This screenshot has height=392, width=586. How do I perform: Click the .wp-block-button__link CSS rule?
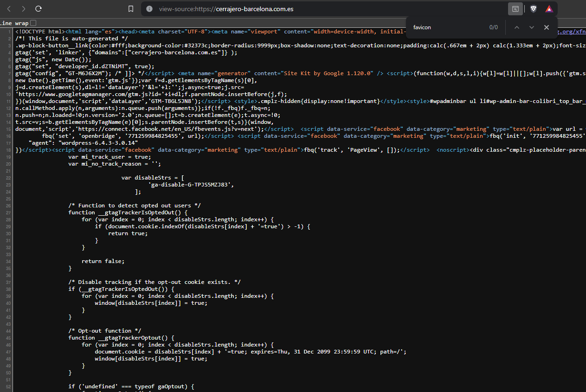click(300, 45)
